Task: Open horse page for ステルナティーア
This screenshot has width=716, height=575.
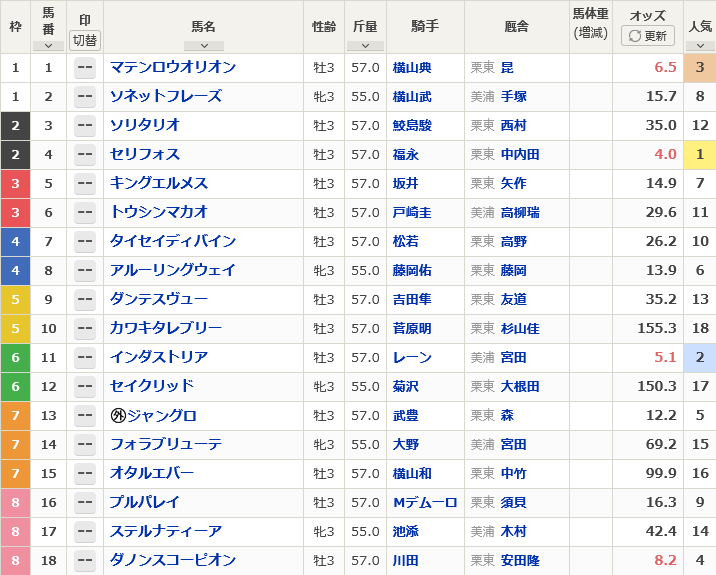Action: [x=166, y=531]
